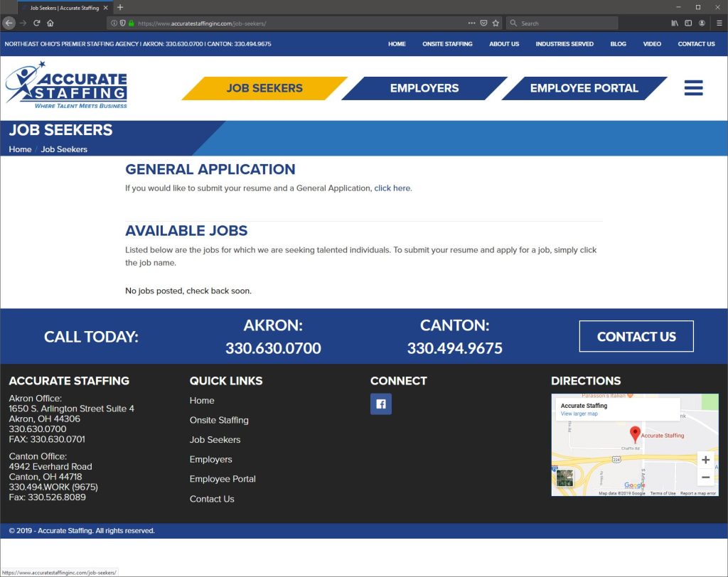Open ONSITE STAFFING in top navigation

(447, 44)
